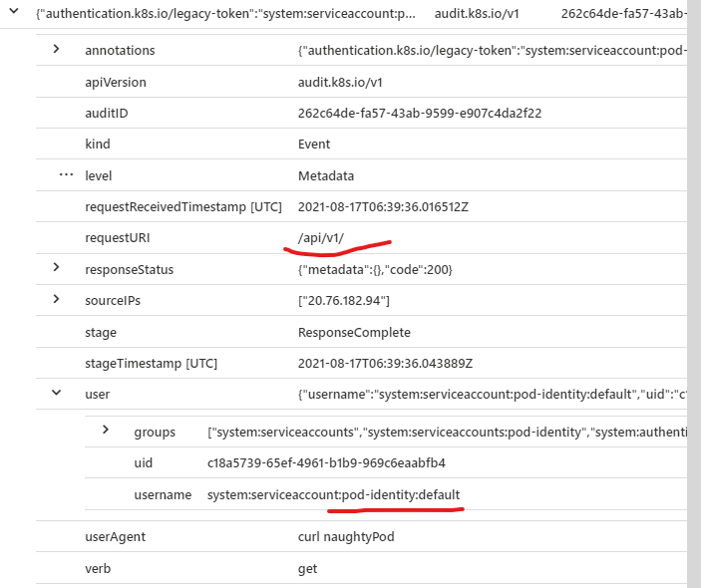Click the uid value under user
Viewport: 706px width, 588px height.
(325, 463)
